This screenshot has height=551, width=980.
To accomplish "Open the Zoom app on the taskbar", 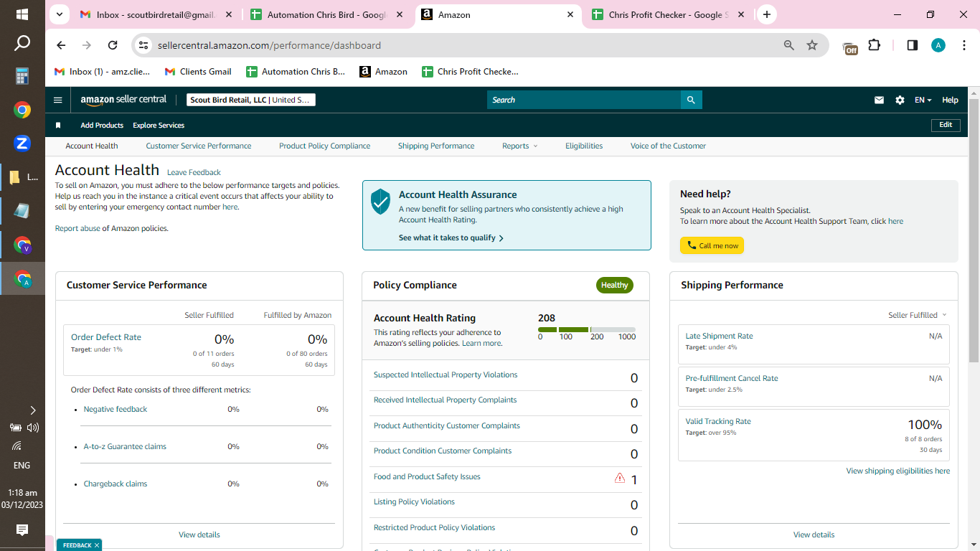I will point(22,143).
